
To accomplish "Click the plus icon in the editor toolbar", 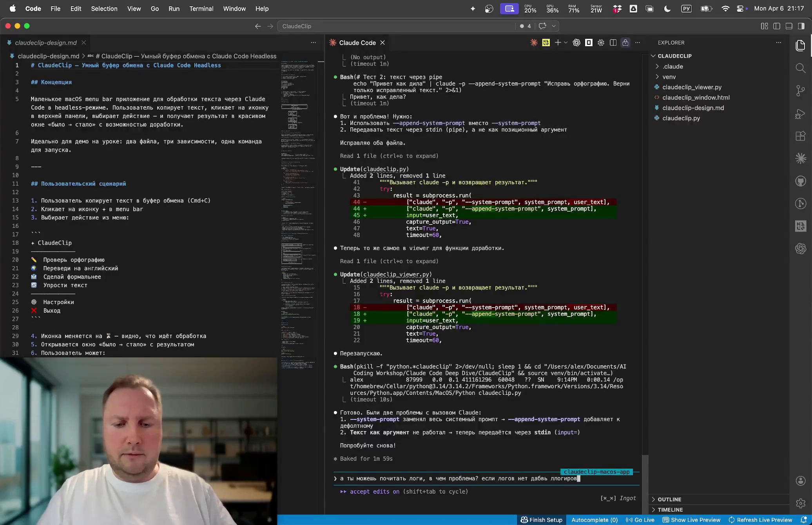I will point(558,43).
